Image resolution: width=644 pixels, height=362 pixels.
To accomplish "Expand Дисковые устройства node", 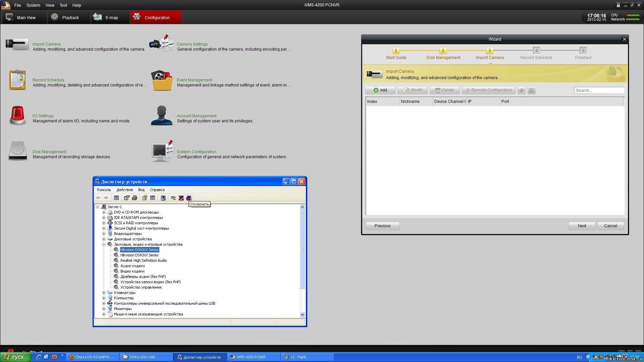I will pos(104,239).
